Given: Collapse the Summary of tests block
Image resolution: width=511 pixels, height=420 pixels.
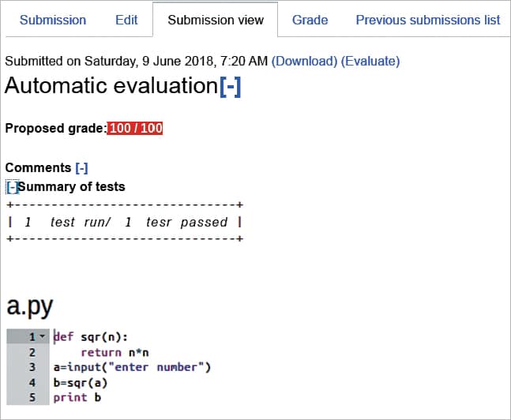Looking at the screenshot, I should pyautogui.click(x=12, y=187).
